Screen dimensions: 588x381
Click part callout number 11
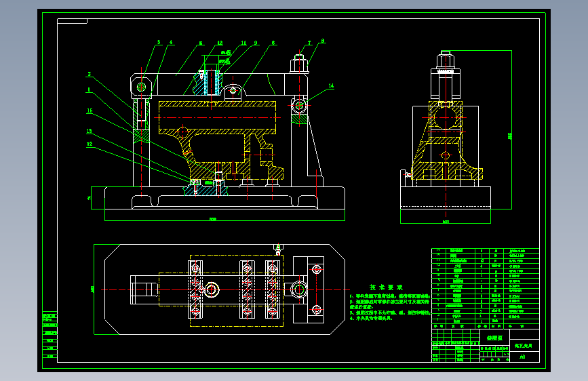(x=243, y=43)
